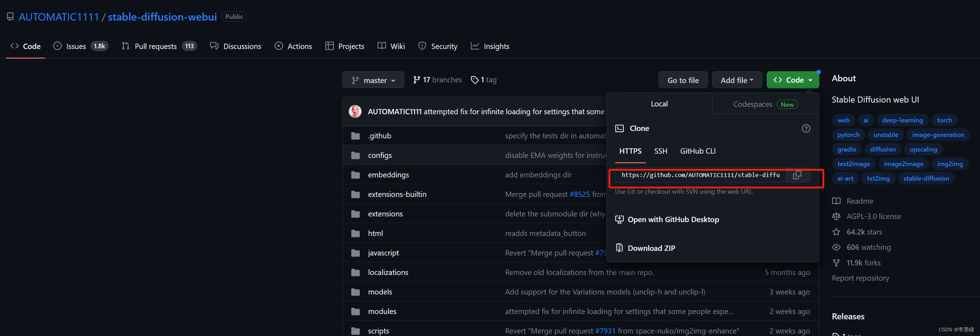
Task: Click the deep-learning topic tag
Action: point(902,120)
